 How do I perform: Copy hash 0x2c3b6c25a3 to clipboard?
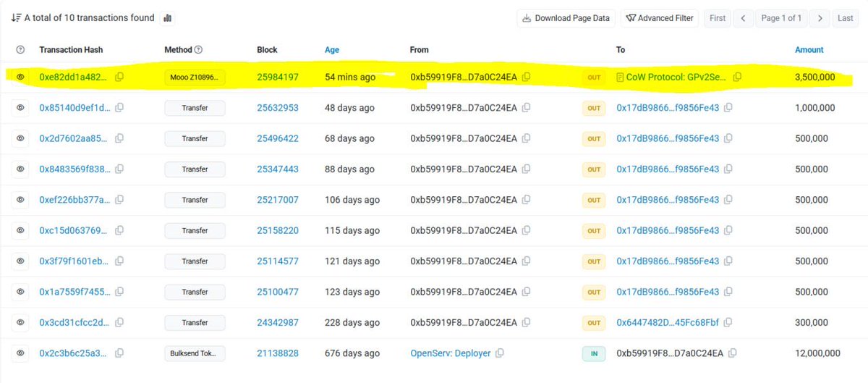tap(119, 353)
